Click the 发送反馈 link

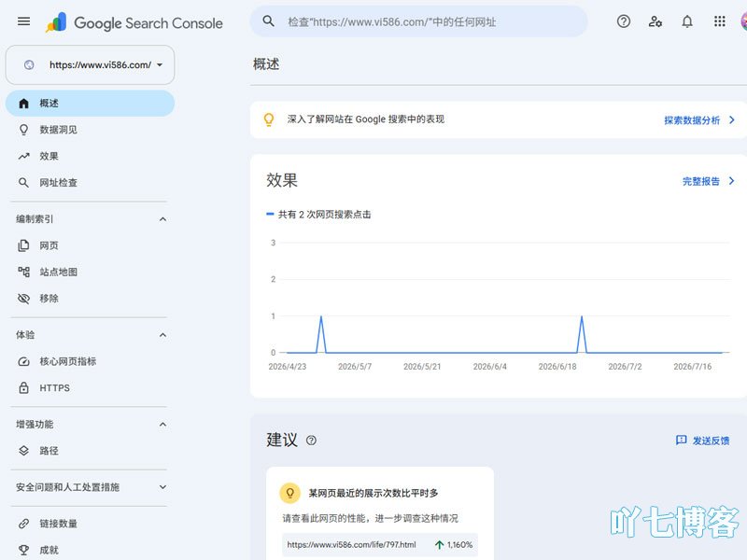click(711, 441)
